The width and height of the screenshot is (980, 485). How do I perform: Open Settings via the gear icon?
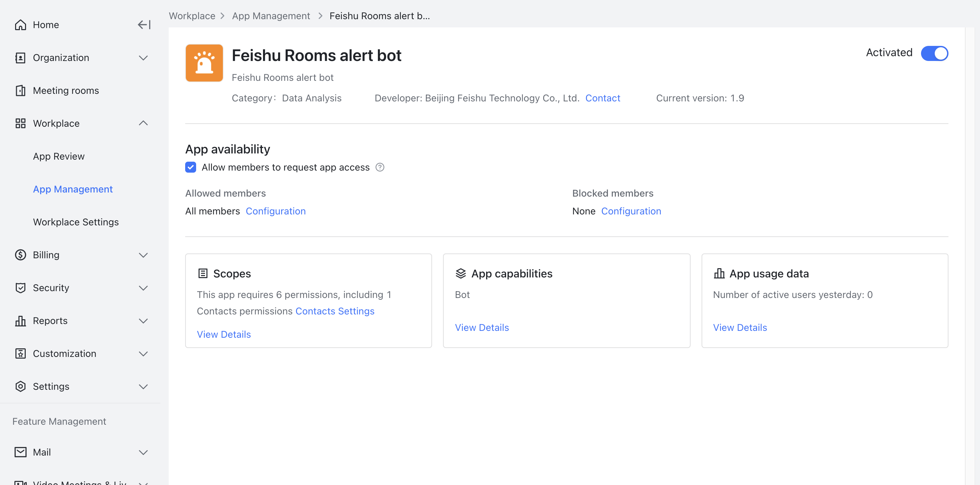coord(21,386)
